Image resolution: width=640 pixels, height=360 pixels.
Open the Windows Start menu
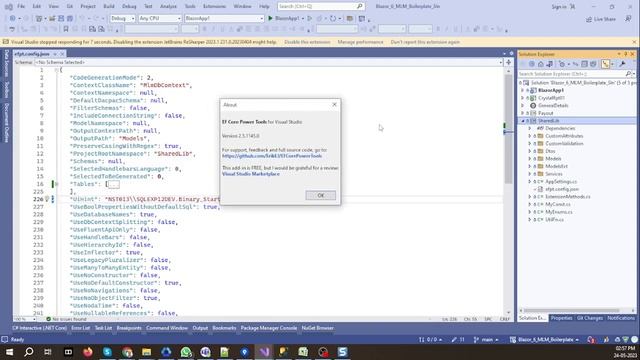coord(9,352)
